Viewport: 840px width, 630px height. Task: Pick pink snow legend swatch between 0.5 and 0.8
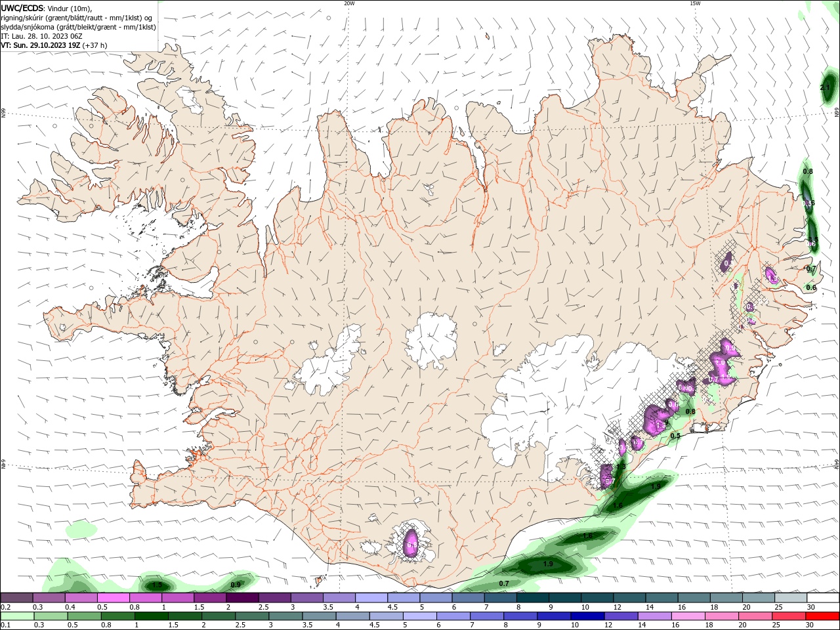pos(113,598)
